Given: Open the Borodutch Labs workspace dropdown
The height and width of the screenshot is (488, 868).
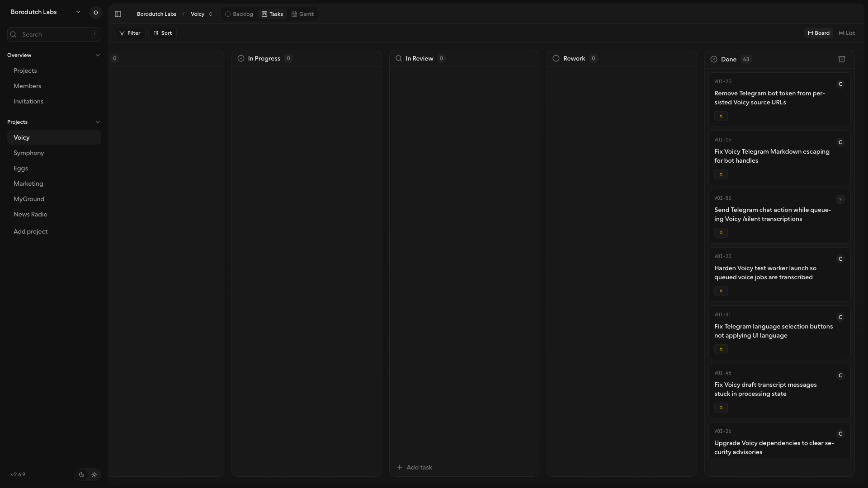Looking at the screenshot, I should [46, 12].
